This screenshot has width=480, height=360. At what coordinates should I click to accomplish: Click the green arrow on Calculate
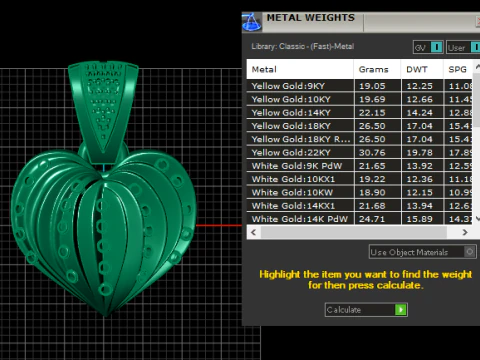coord(401,310)
